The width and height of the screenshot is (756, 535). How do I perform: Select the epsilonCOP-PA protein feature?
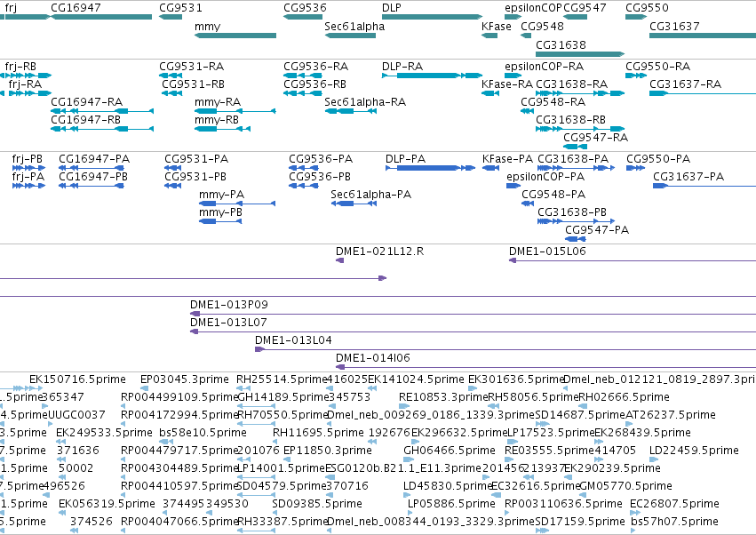pos(513,186)
